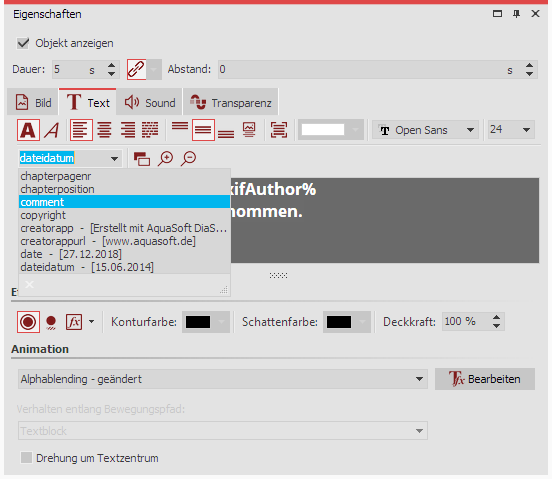Check Drehung um Textzentrum
The width and height of the screenshot is (552, 479).
[x=26, y=458]
